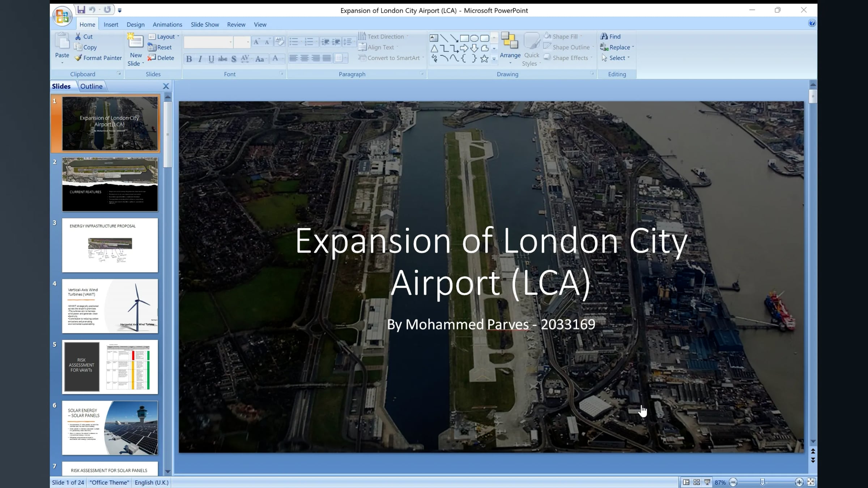The image size is (868, 488).
Task: Click the Save icon in quick access toolbar
Action: click(x=81, y=10)
